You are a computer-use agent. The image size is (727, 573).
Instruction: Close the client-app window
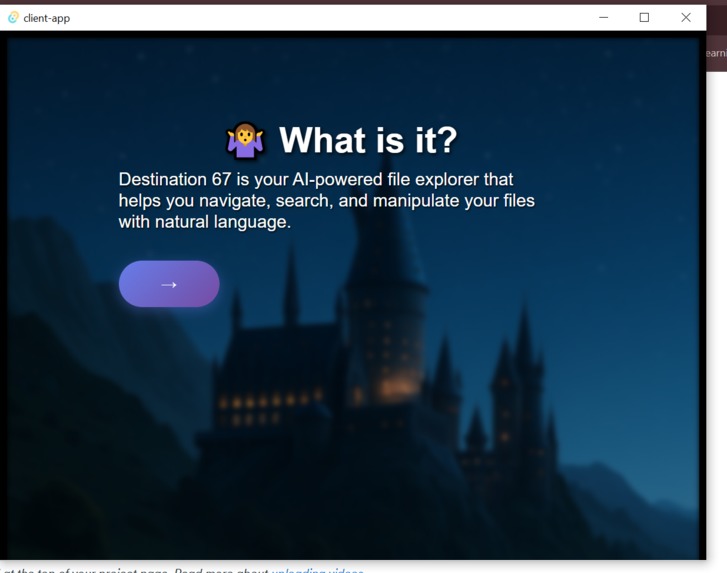pos(686,18)
